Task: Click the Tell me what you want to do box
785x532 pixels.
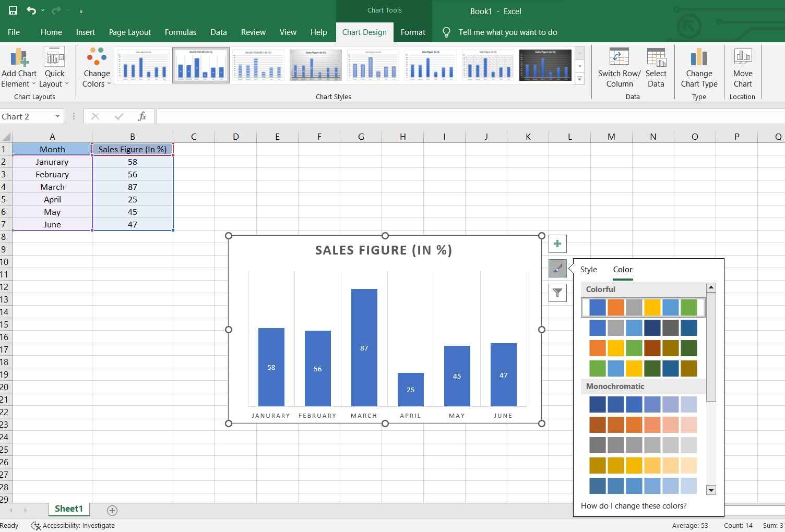Action: pos(508,32)
